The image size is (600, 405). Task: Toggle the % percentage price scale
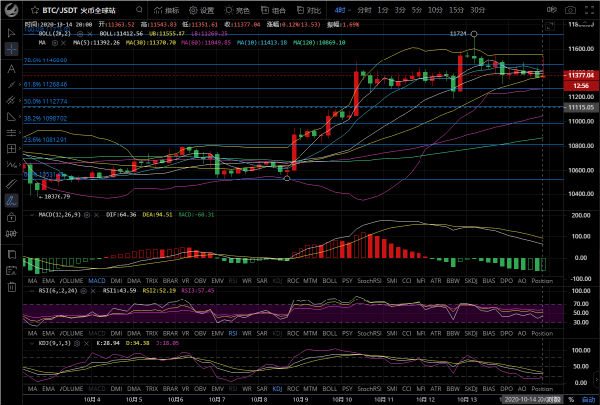pyautogui.click(x=571, y=400)
